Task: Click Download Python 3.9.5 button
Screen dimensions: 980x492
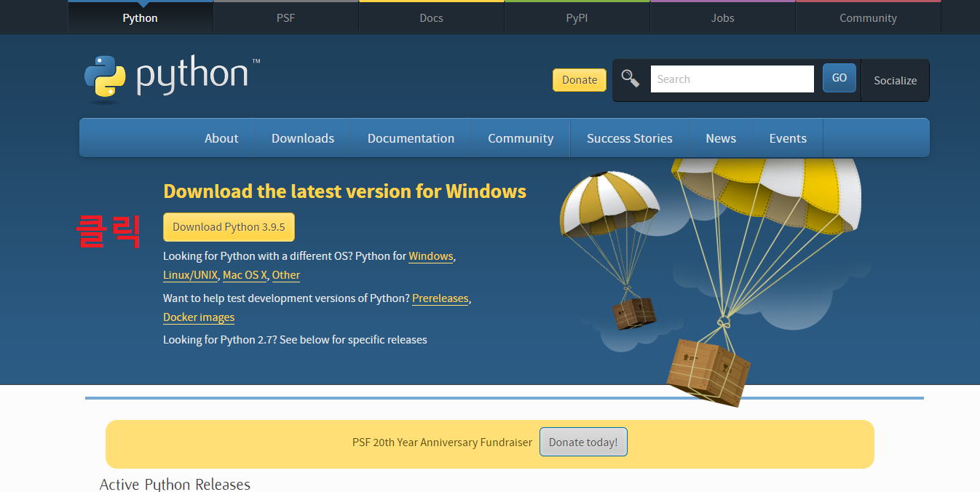Action: click(229, 227)
